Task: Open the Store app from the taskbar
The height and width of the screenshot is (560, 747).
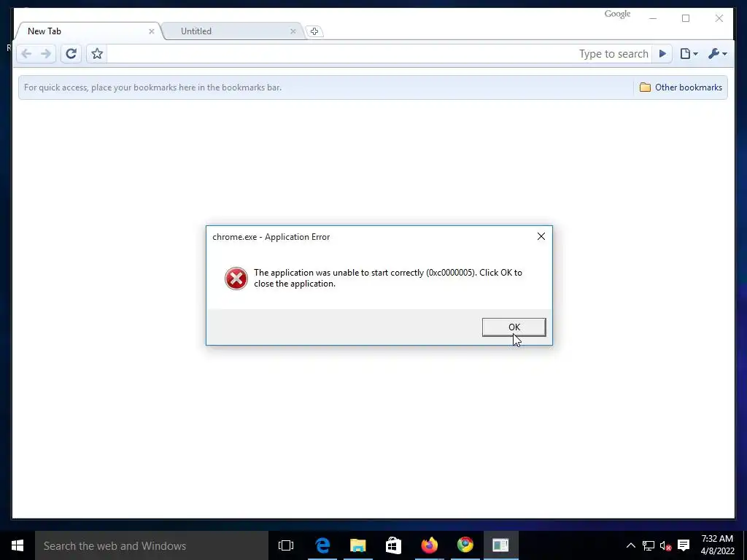Action: click(x=393, y=545)
